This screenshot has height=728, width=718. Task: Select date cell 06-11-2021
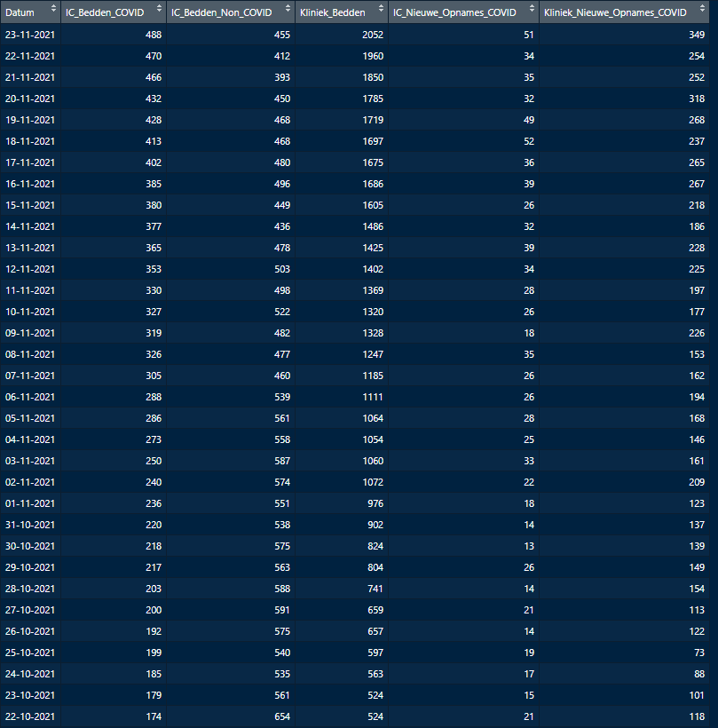pos(29,398)
